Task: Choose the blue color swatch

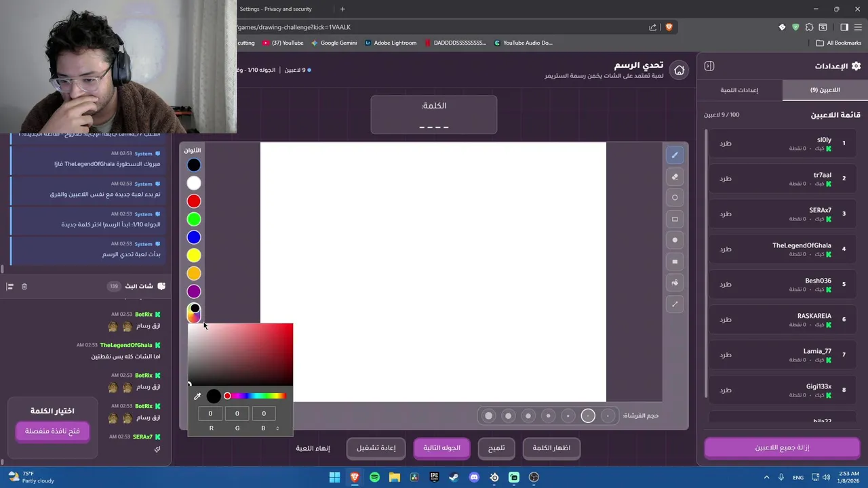Action: pos(194,237)
